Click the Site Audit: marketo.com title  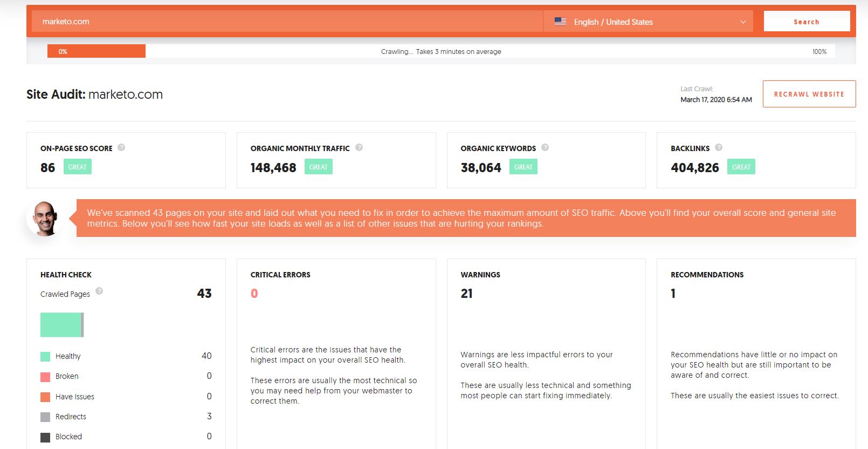94,94
